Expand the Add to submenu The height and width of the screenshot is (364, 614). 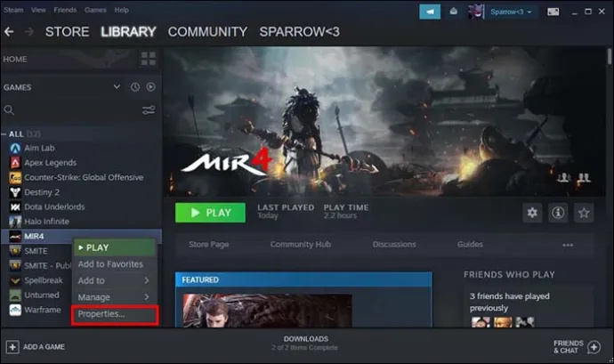click(x=147, y=280)
